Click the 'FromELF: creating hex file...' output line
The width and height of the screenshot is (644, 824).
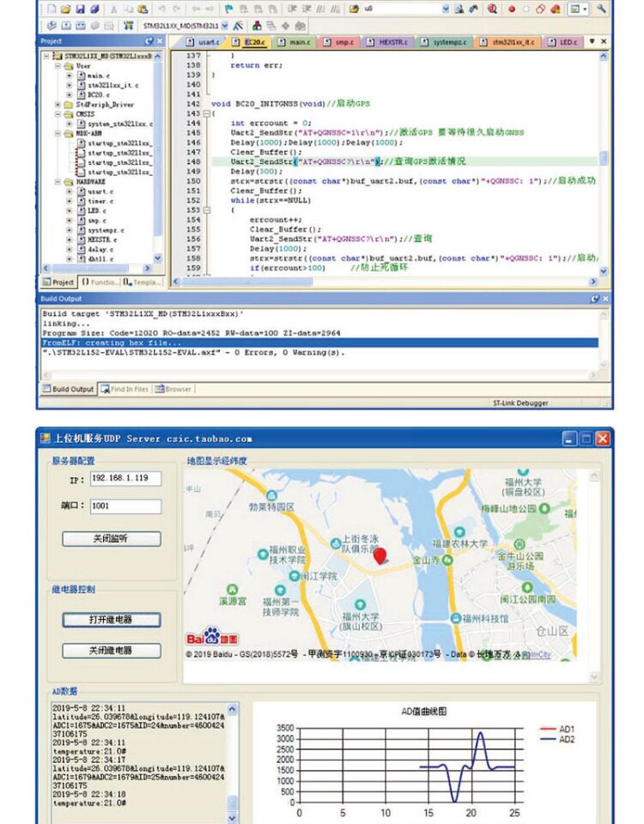[x=319, y=342]
